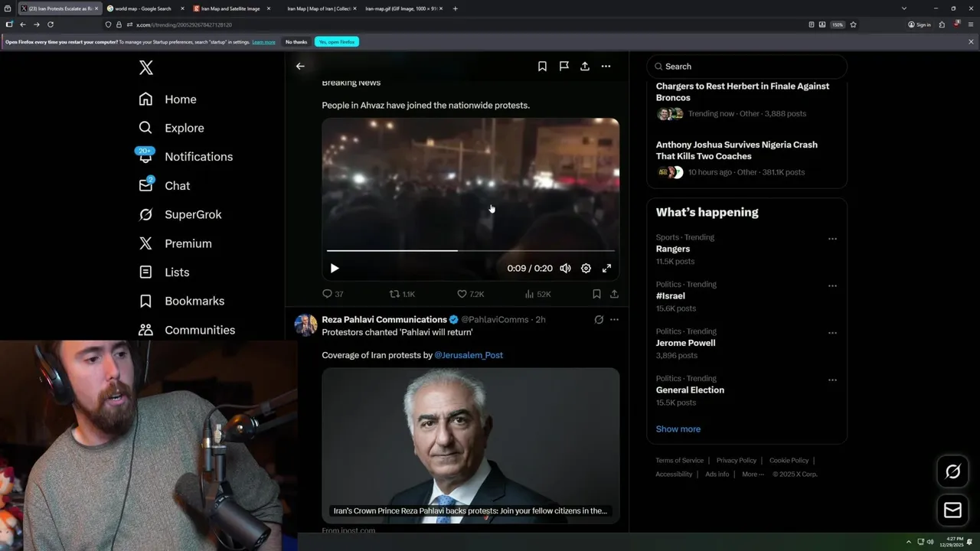Open Chargers to Rest Herbert story
980x551 pixels.
743,92
